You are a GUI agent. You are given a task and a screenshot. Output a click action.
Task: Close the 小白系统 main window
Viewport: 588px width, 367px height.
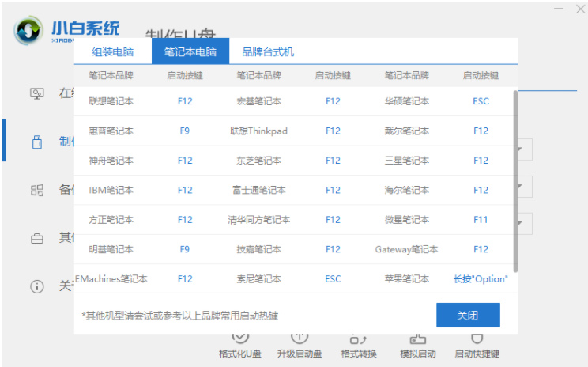pyautogui.click(x=580, y=9)
